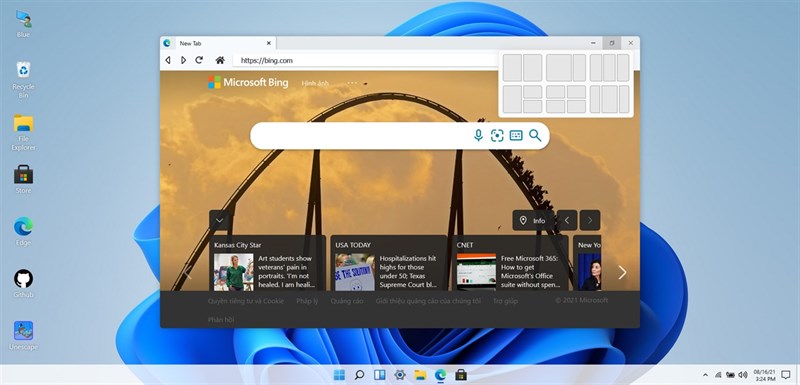Click the maximize button showing snap layouts

[612, 43]
